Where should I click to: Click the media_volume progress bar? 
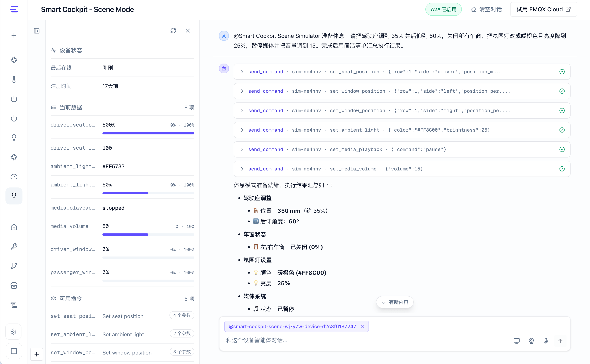[x=148, y=234]
